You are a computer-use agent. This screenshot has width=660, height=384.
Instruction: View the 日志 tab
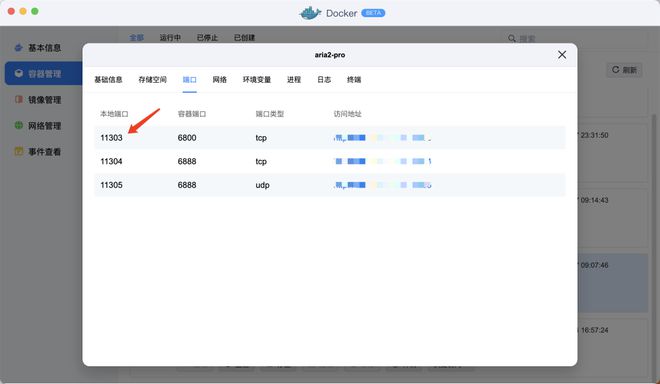point(324,80)
